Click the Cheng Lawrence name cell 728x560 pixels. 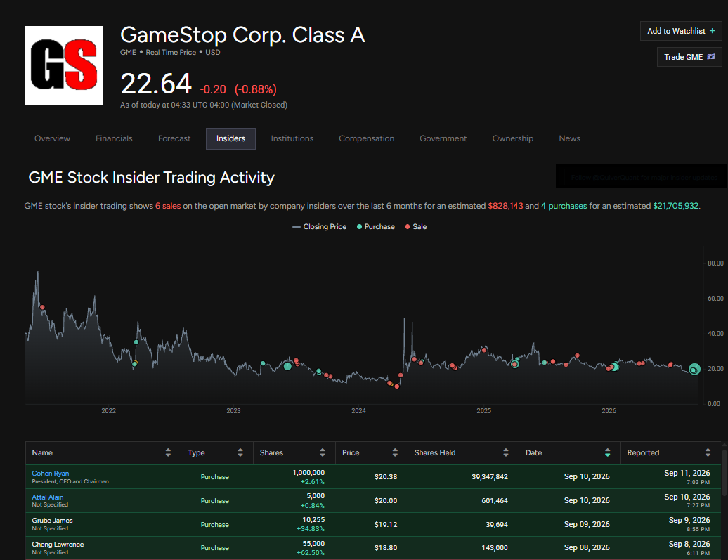coord(103,548)
